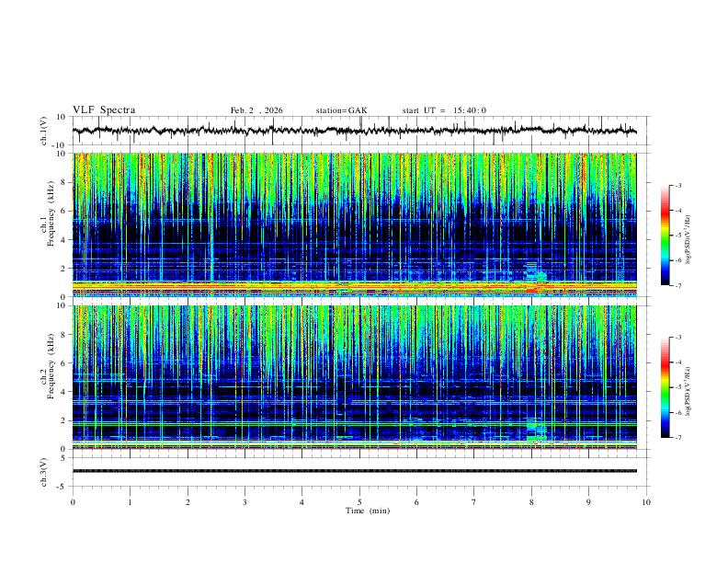Click the ch.1 spectrogram color bar

[665, 236]
